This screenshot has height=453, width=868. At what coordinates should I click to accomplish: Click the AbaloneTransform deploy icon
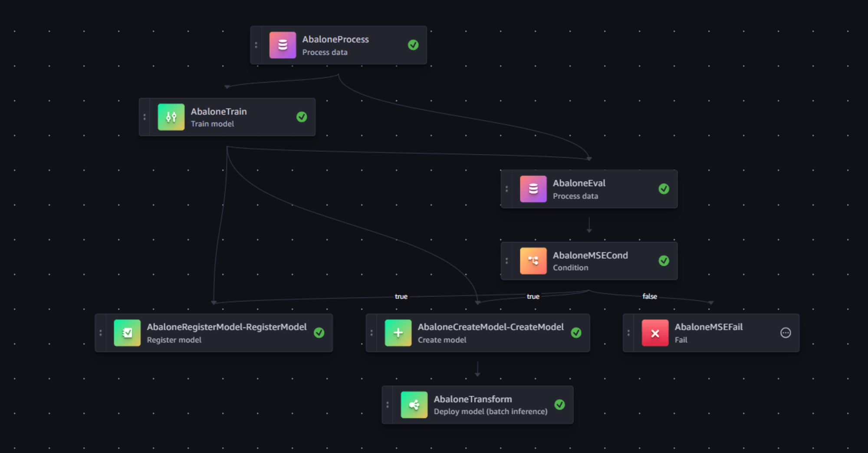coord(414,405)
